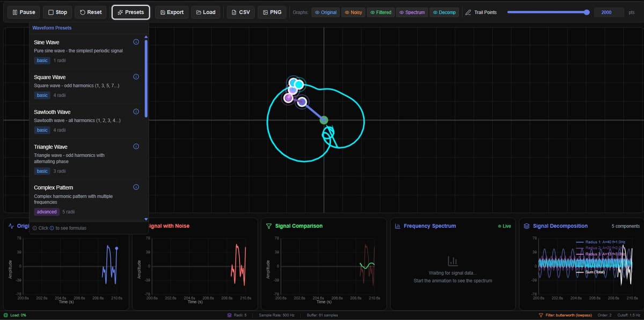Adjust the Trail Points slider handle
The image size is (644, 320).
click(x=587, y=12)
